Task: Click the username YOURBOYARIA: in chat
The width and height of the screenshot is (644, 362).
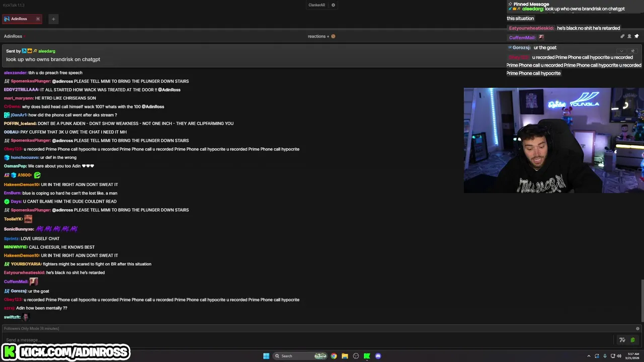Action: point(26,264)
